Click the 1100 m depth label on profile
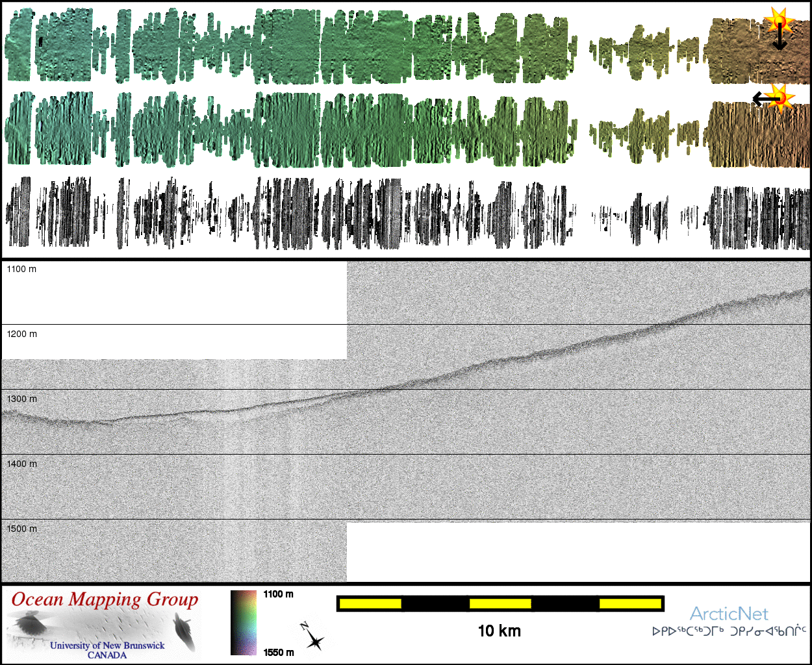 pyautogui.click(x=22, y=269)
